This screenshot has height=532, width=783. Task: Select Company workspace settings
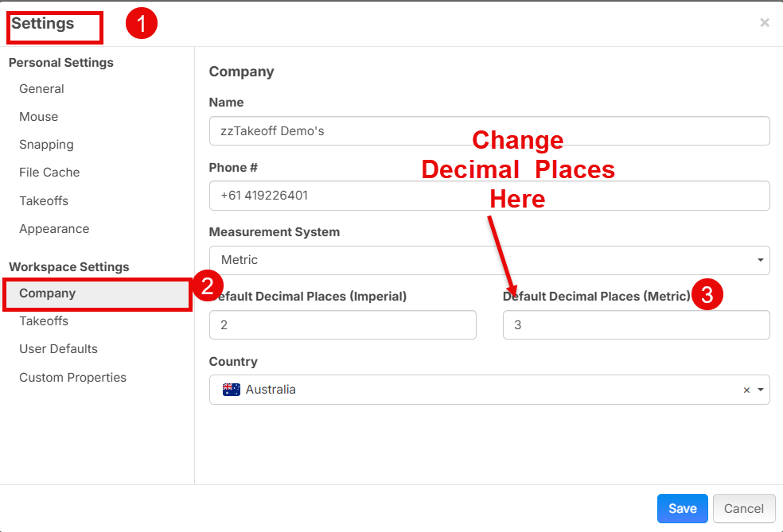coord(48,293)
